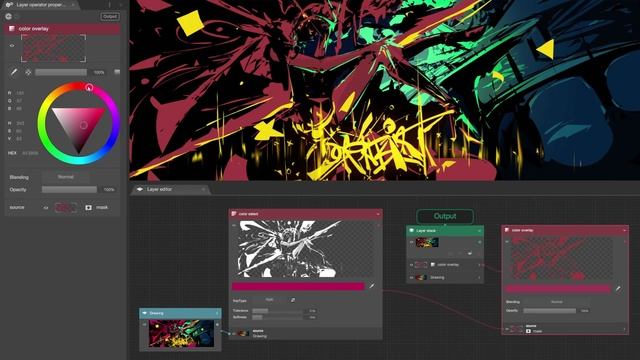The image size is (640, 360).
Task: Click magenta color bar in color select node
Action: coord(298,287)
